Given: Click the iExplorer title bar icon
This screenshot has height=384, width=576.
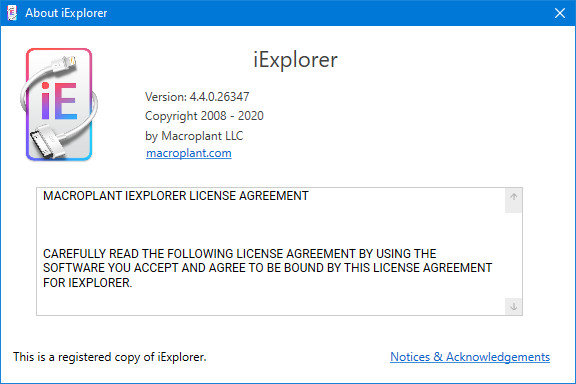Looking at the screenshot, I should coord(12,13).
